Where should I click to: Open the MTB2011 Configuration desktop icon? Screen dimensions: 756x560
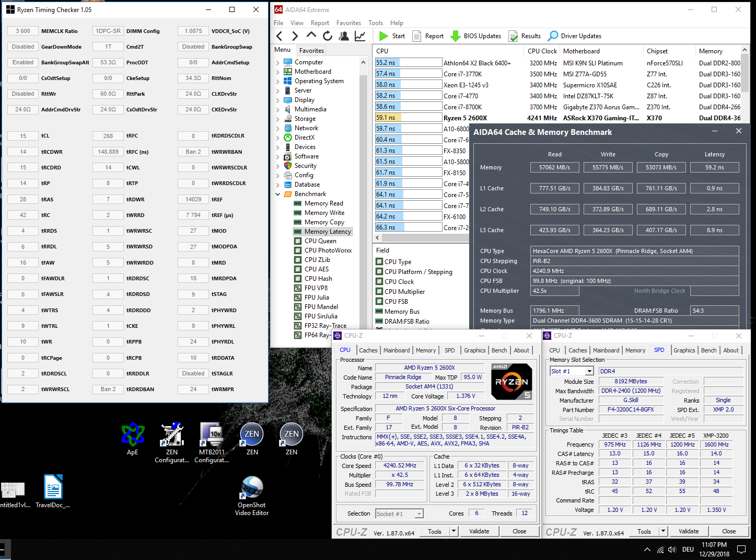click(x=212, y=443)
